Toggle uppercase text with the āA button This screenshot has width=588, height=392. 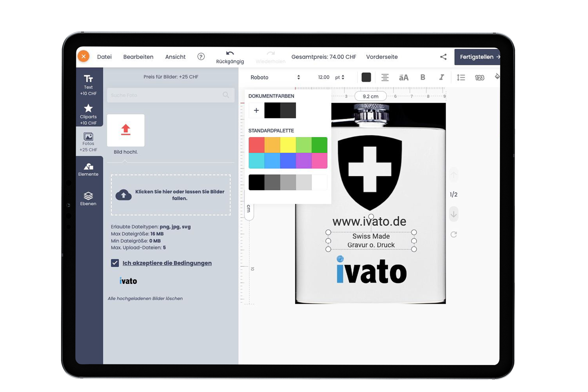coord(403,78)
